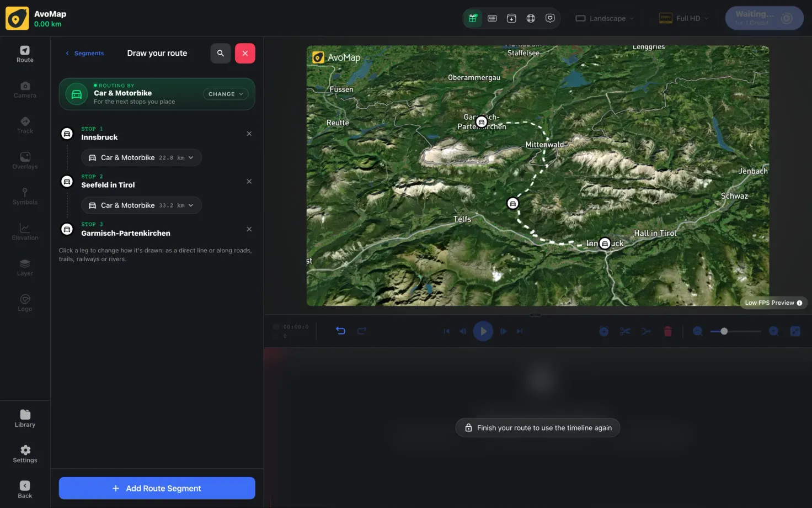812x508 pixels.
Task: Remove the Seefeld in Tirol stop
Action: (249, 181)
